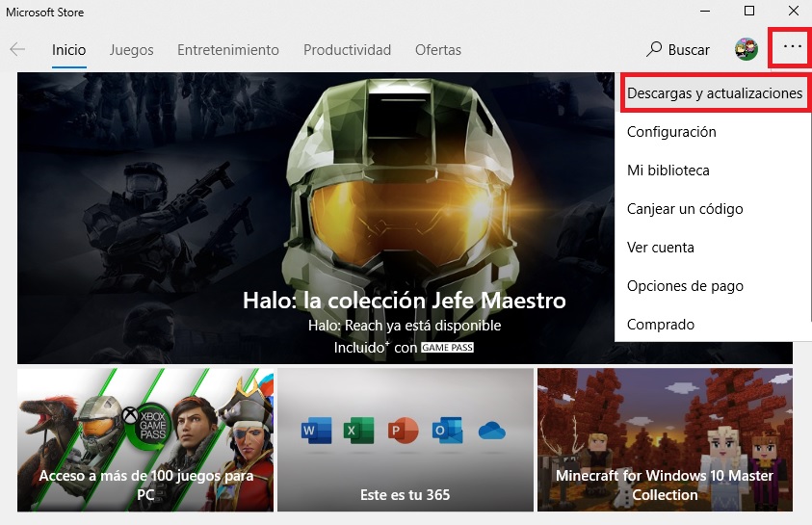Click the Word icon in 365 tile
This screenshot has width=812, height=525.
coord(316,431)
